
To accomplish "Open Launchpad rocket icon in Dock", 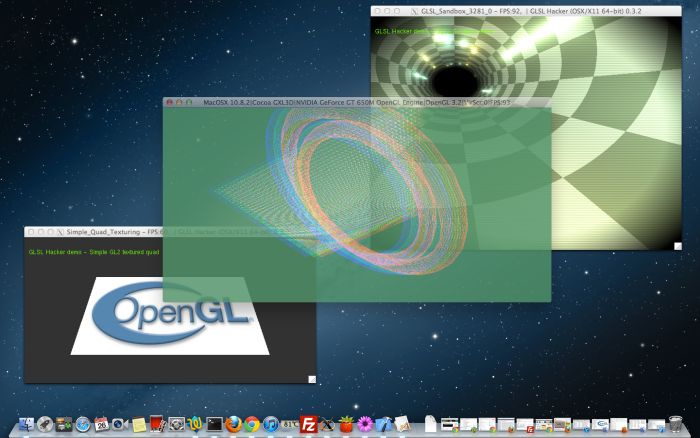I will (x=45, y=424).
